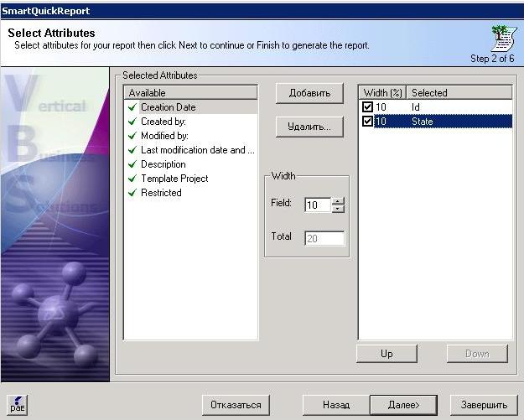The height and width of the screenshot is (420, 524).
Task: Select the State row in Selected list
Action: tap(435, 121)
